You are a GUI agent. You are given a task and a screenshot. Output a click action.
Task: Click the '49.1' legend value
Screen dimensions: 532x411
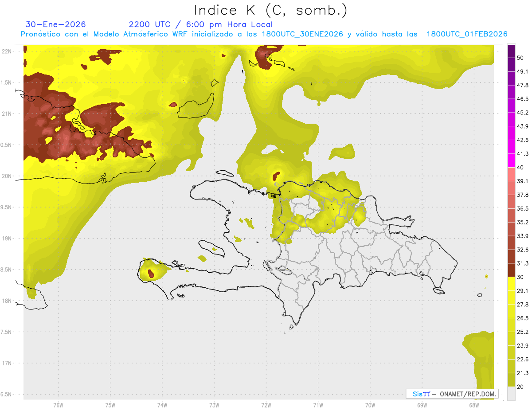523,72
